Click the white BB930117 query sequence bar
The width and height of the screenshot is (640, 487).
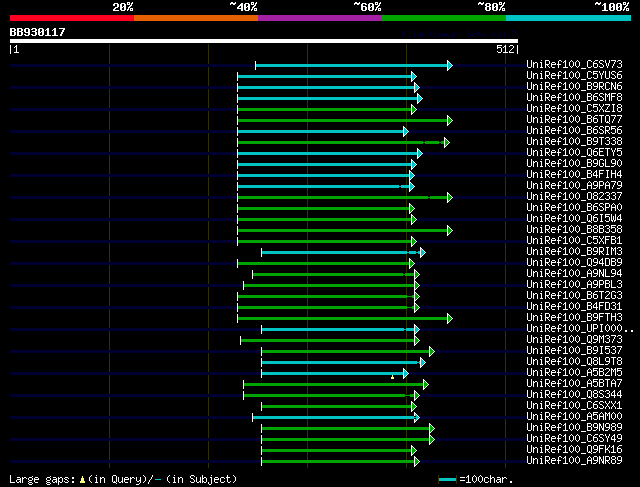(x=264, y=41)
